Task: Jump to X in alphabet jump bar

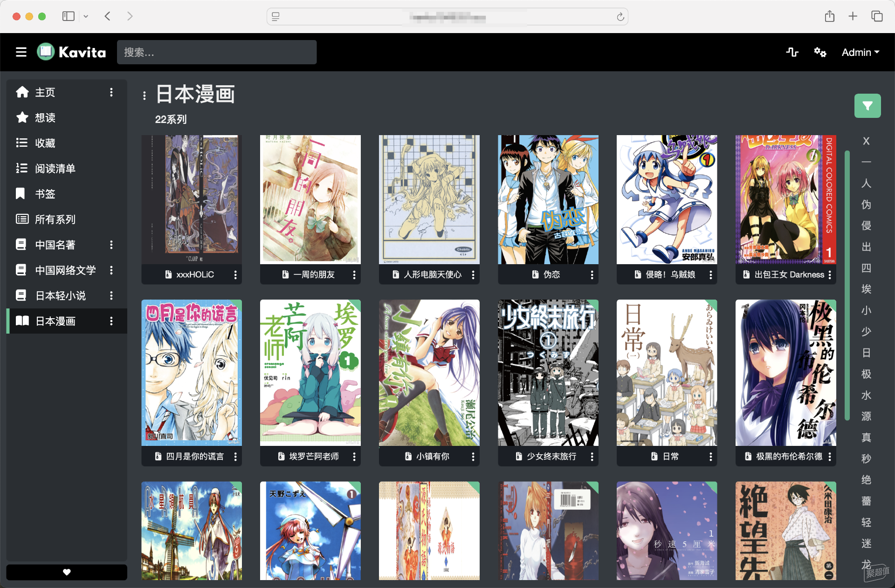Action: (866, 141)
